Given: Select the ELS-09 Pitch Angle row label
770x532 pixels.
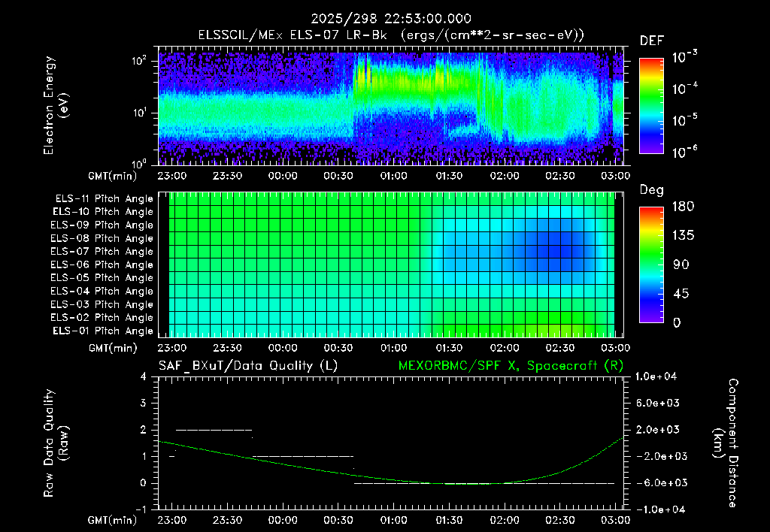Looking at the screenshot, I should point(102,225).
